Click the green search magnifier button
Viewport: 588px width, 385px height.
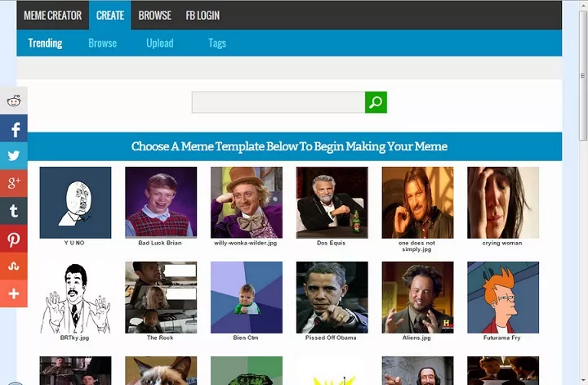click(376, 102)
